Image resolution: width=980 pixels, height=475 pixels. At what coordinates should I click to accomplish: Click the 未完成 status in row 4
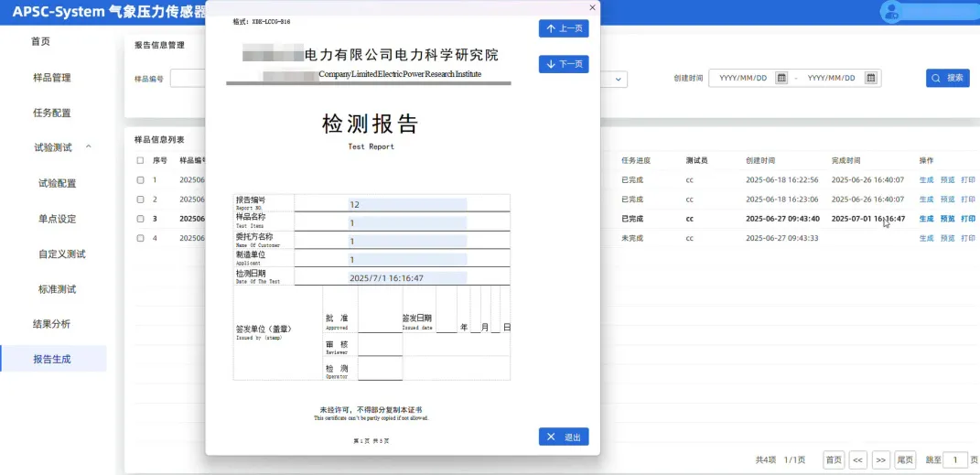(x=632, y=238)
